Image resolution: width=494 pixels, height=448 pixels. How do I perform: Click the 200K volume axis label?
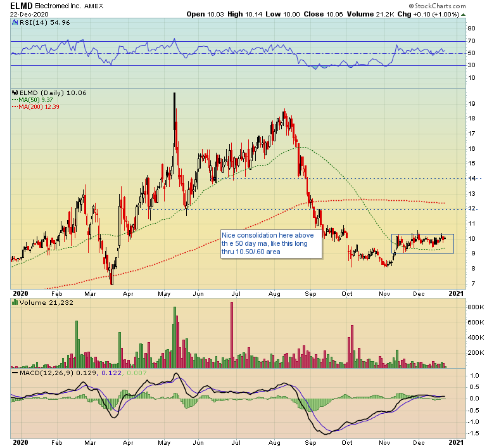(476, 352)
